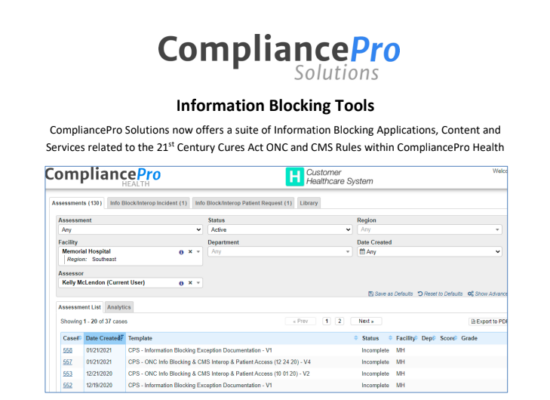Switch to the Assessments (130) tab
The width and height of the screenshot is (550, 400).
pos(77,203)
